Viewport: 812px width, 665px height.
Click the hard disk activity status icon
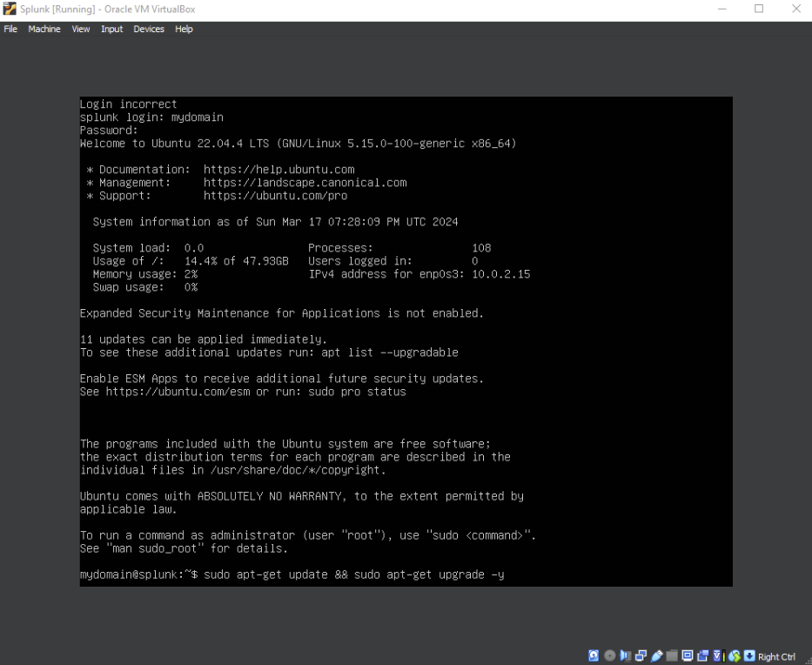(x=593, y=655)
